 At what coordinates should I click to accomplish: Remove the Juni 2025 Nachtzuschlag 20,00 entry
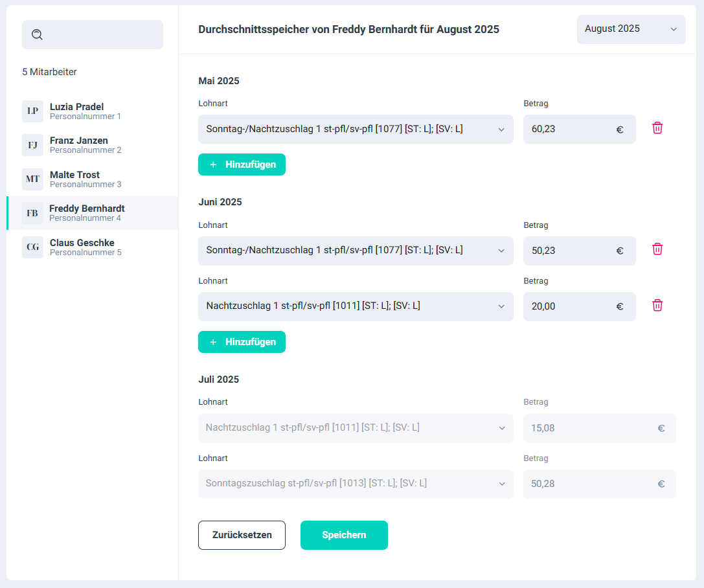click(657, 306)
